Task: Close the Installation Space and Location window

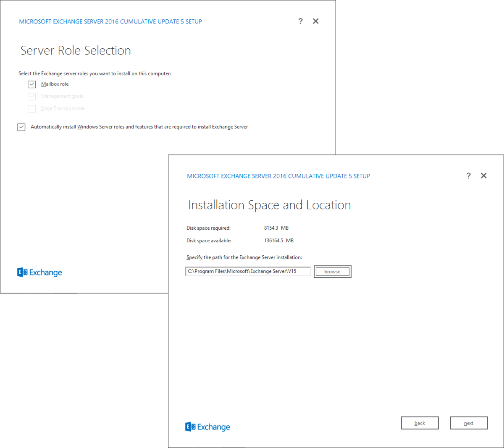Action: pyautogui.click(x=484, y=176)
